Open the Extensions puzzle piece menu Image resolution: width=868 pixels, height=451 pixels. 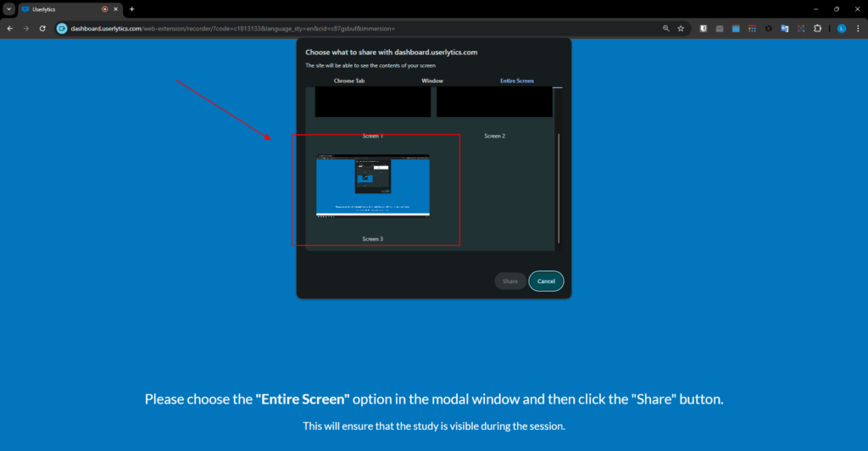point(817,28)
